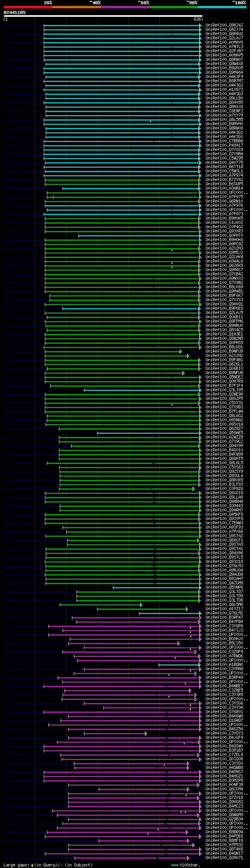The image size is (250, 868).
Task: Open hit UniRef100_Q4ZJ74
Action: 224,29
